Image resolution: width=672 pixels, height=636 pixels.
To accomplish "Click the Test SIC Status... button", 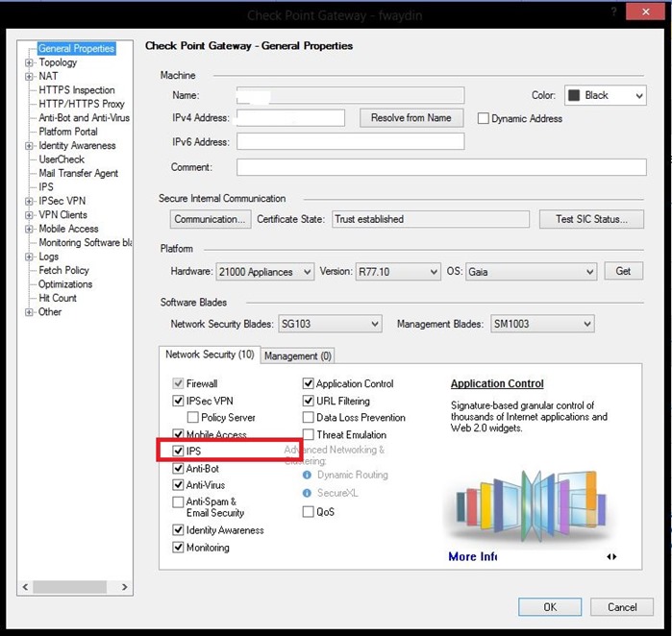I will tap(591, 219).
